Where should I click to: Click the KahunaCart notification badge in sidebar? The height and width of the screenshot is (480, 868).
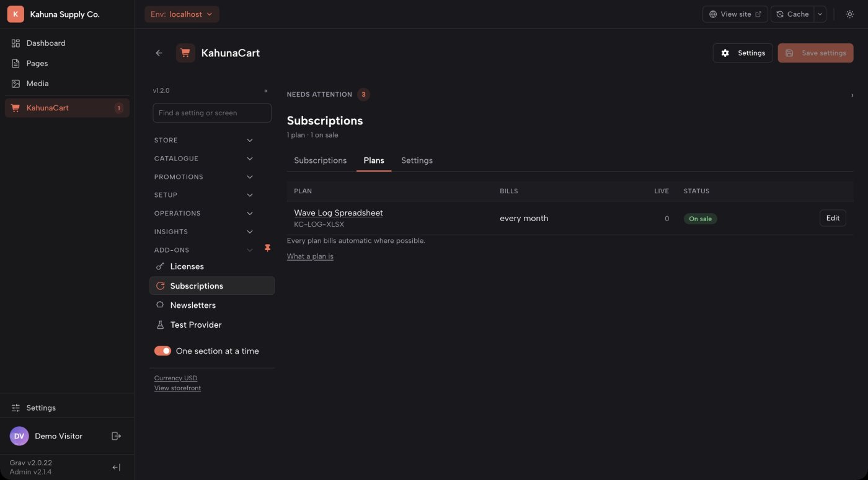click(118, 108)
